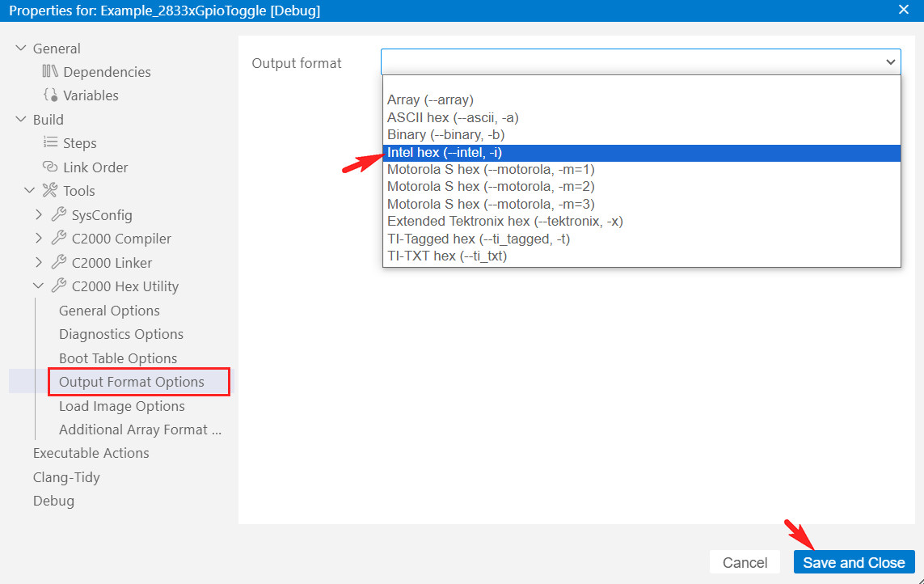Pick Motorola S hex -m=1 option
The height and width of the screenshot is (584, 924).
tap(642, 169)
